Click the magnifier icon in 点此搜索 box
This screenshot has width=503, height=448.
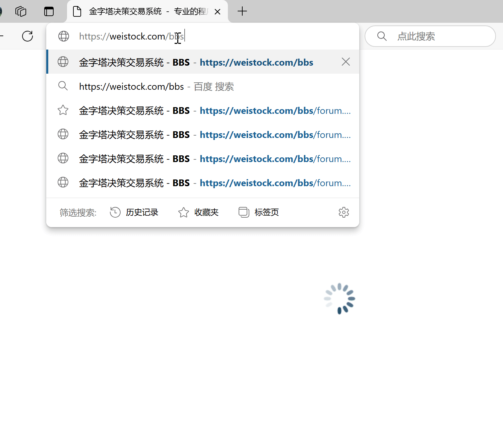tap(382, 36)
